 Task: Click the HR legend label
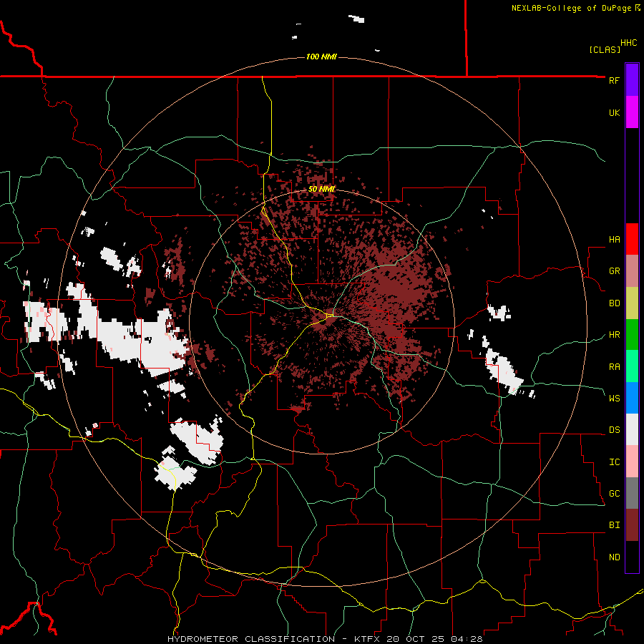pyautogui.click(x=614, y=335)
